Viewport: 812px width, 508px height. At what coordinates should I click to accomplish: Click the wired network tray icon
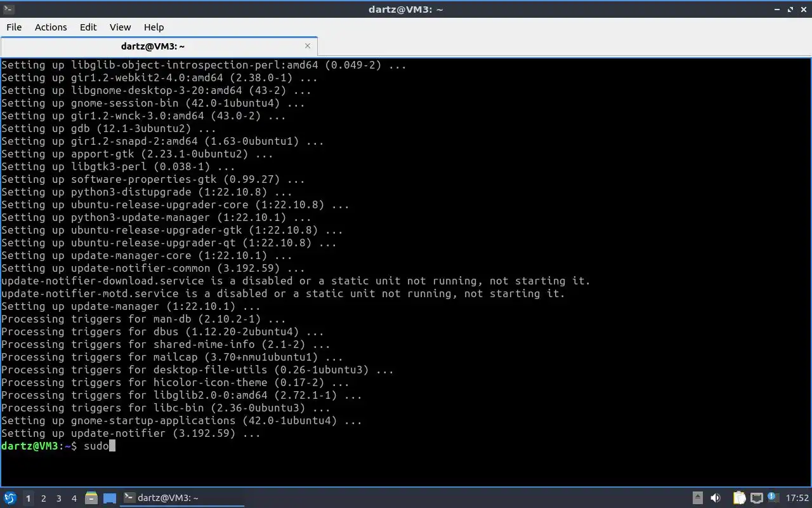point(756,498)
